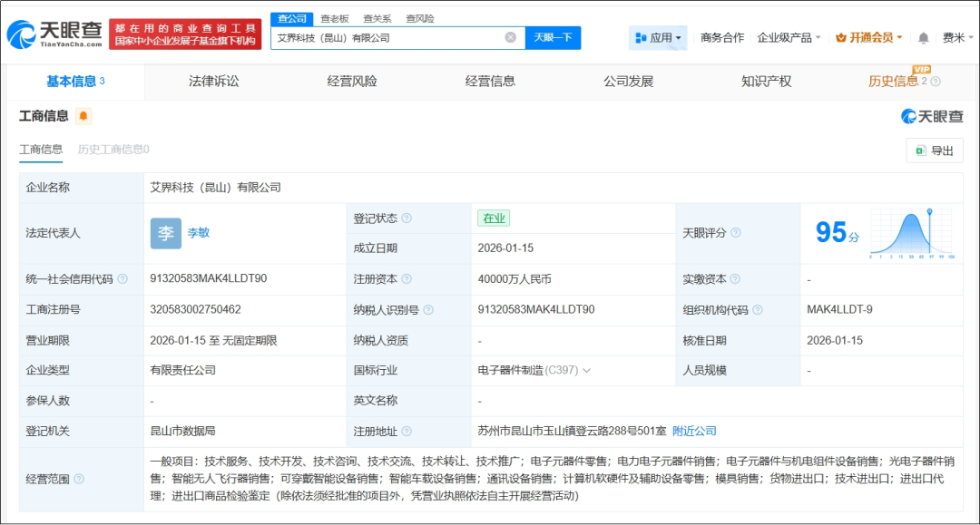Click the 李 avatar of legal representative
This screenshot has height=525, width=980.
point(166,233)
